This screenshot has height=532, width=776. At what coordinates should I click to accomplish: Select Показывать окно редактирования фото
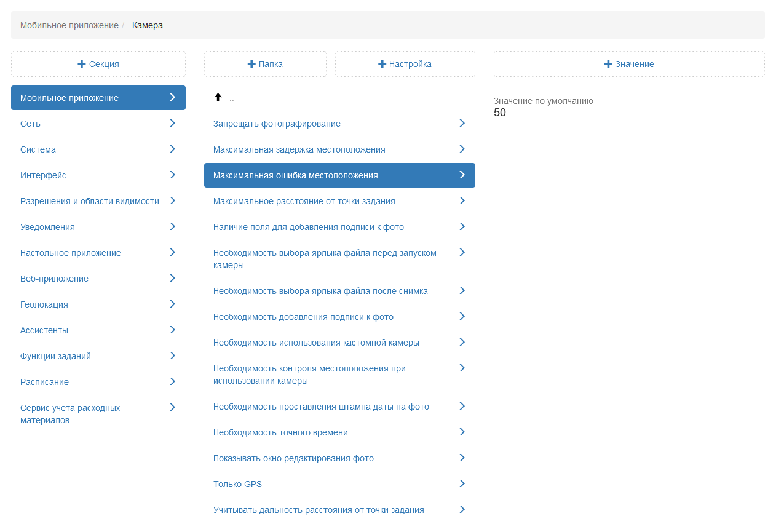[x=339, y=458]
